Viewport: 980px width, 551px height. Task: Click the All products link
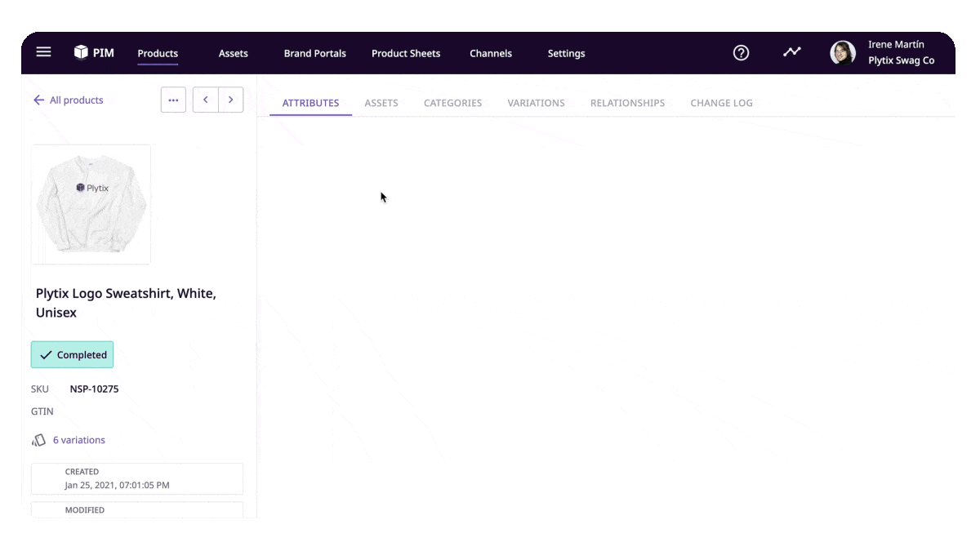77,100
